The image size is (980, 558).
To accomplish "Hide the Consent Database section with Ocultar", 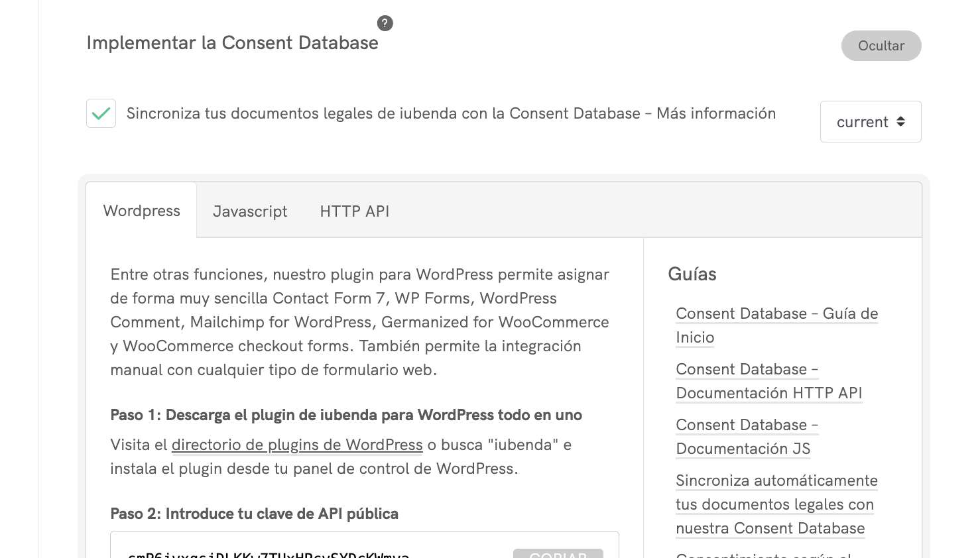I will (881, 46).
